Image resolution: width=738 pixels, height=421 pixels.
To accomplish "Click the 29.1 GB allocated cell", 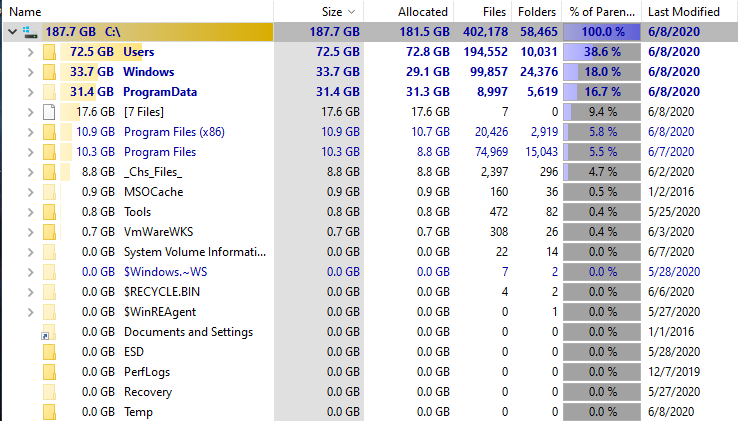I will (428, 72).
